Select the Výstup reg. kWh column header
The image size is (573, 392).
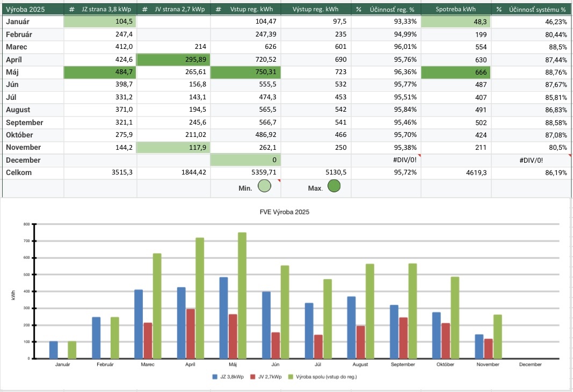pyautogui.click(x=316, y=10)
